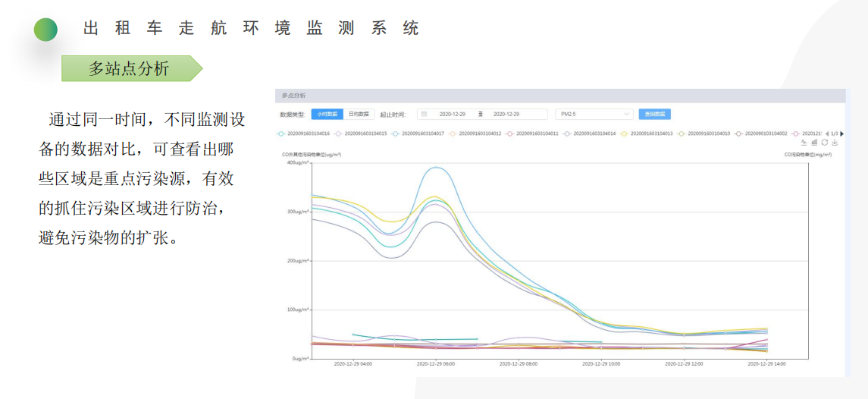Image resolution: width=868 pixels, height=399 pixels.
Task: Select 小时数据 data type
Action: click(327, 114)
